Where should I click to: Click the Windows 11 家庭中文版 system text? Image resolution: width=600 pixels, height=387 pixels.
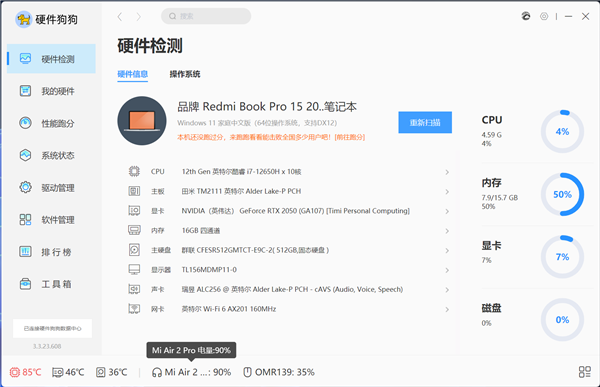click(257, 123)
